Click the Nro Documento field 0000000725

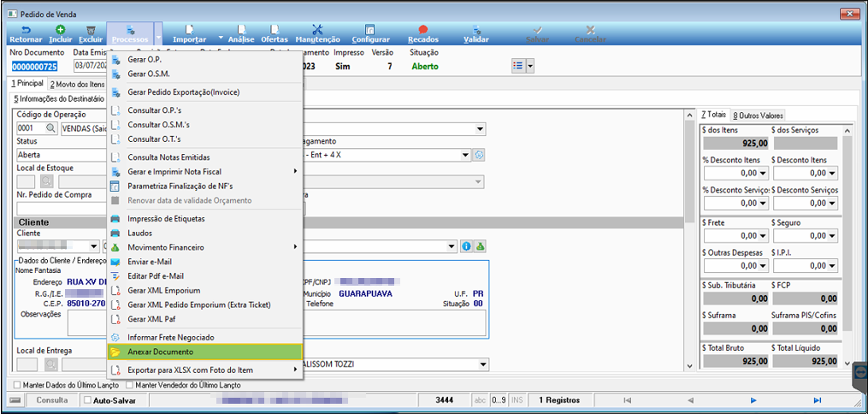click(x=35, y=67)
